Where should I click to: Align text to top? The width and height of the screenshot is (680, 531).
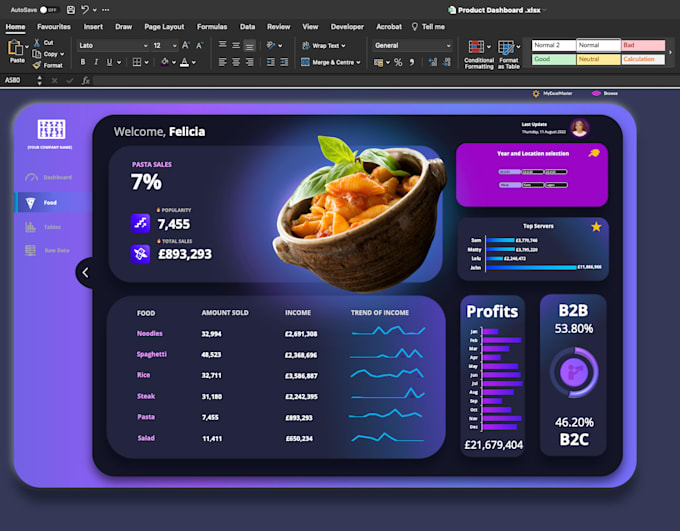click(222, 45)
